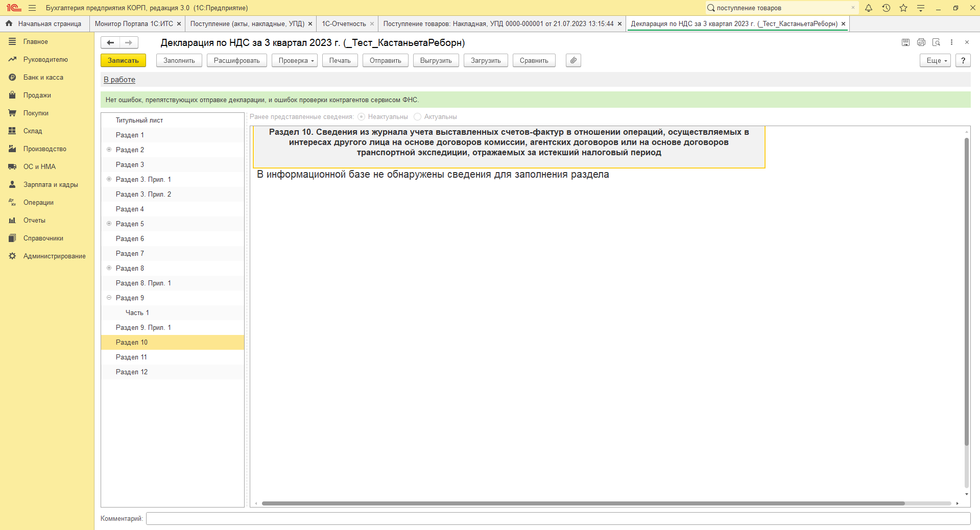Switch to Начальная страница tab
Viewport: 980px width, 530px height.
pyautogui.click(x=44, y=24)
